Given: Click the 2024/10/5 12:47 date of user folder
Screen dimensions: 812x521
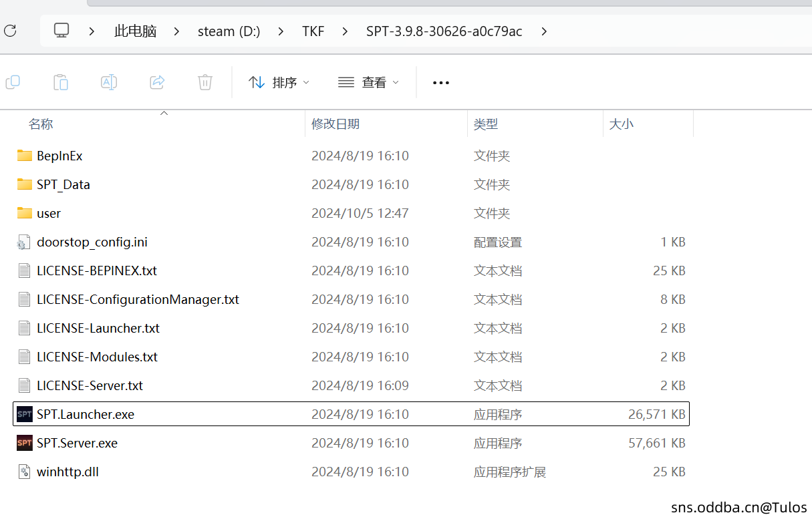Looking at the screenshot, I should pos(360,213).
